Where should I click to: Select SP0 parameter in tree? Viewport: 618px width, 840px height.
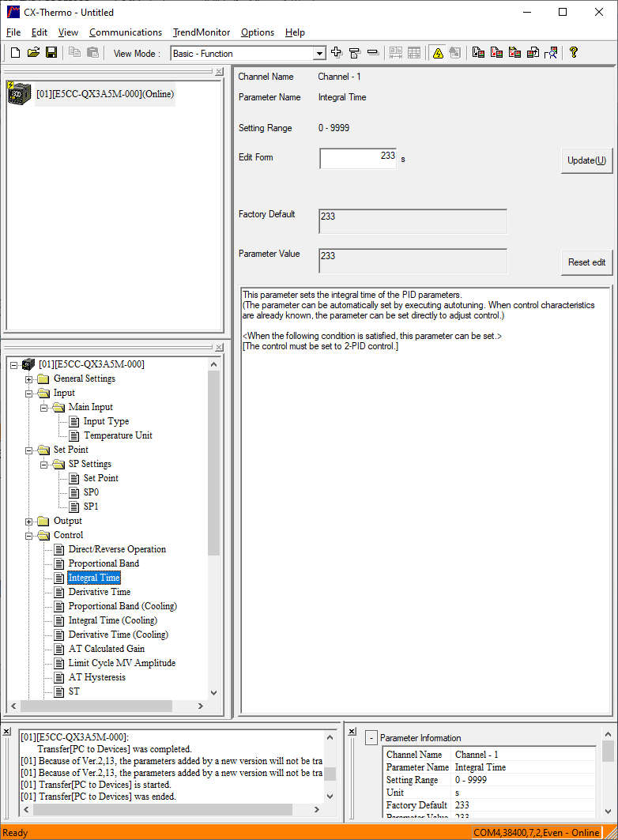pos(91,492)
